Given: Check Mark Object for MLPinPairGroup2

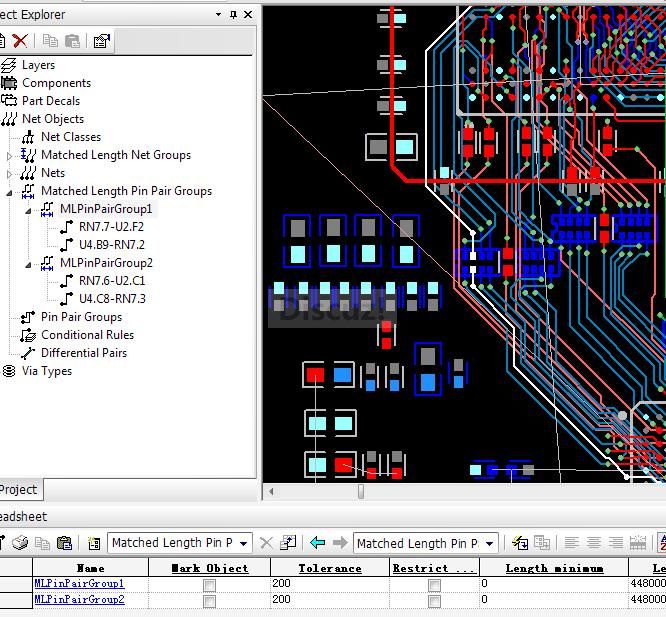Looking at the screenshot, I should [209, 600].
